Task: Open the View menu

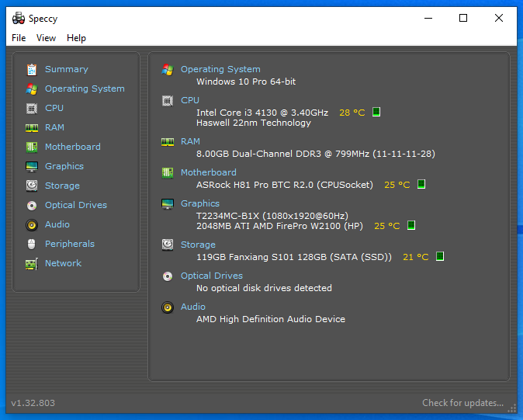Action: point(46,38)
